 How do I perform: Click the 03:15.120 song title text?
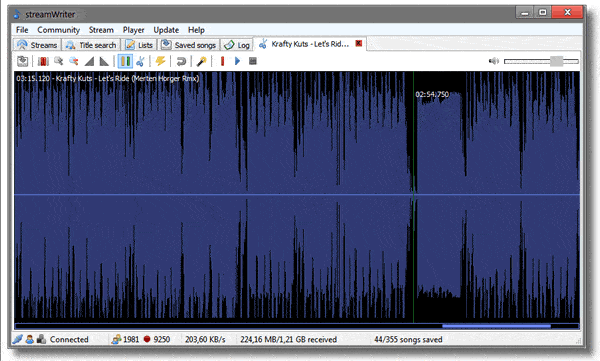point(108,78)
